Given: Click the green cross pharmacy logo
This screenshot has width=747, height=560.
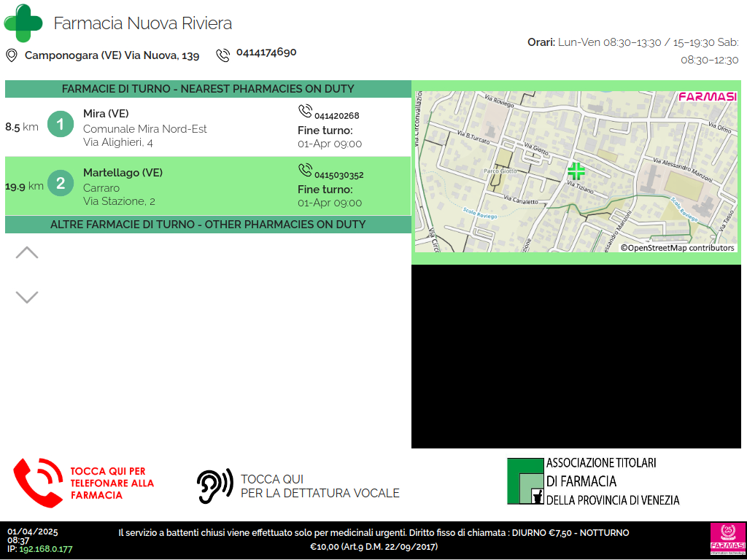Looking at the screenshot, I should click(23, 23).
